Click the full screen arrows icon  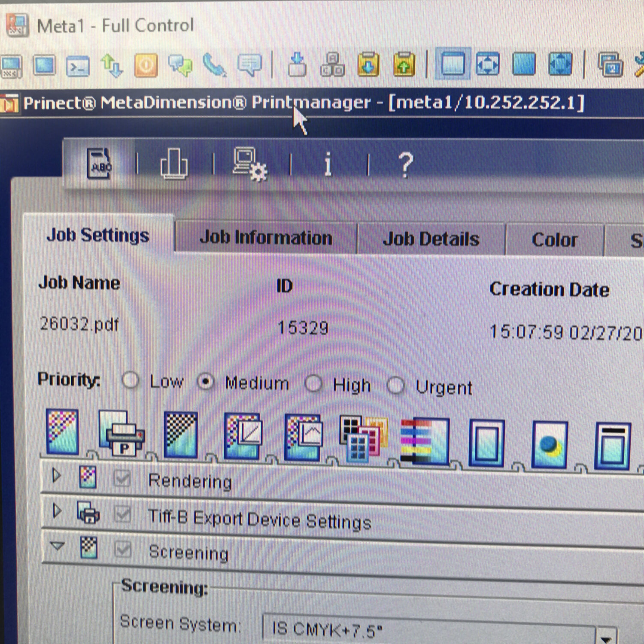560,64
